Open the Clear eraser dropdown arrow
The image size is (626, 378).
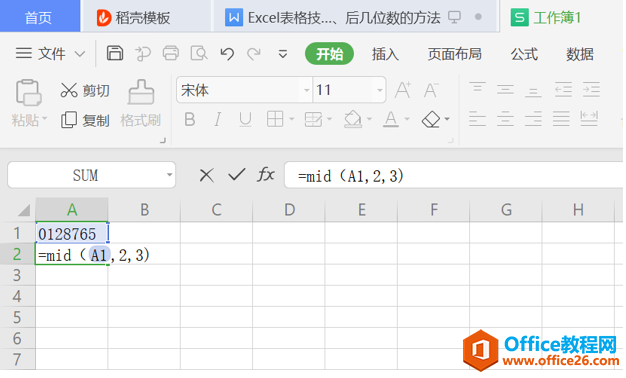click(x=447, y=119)
